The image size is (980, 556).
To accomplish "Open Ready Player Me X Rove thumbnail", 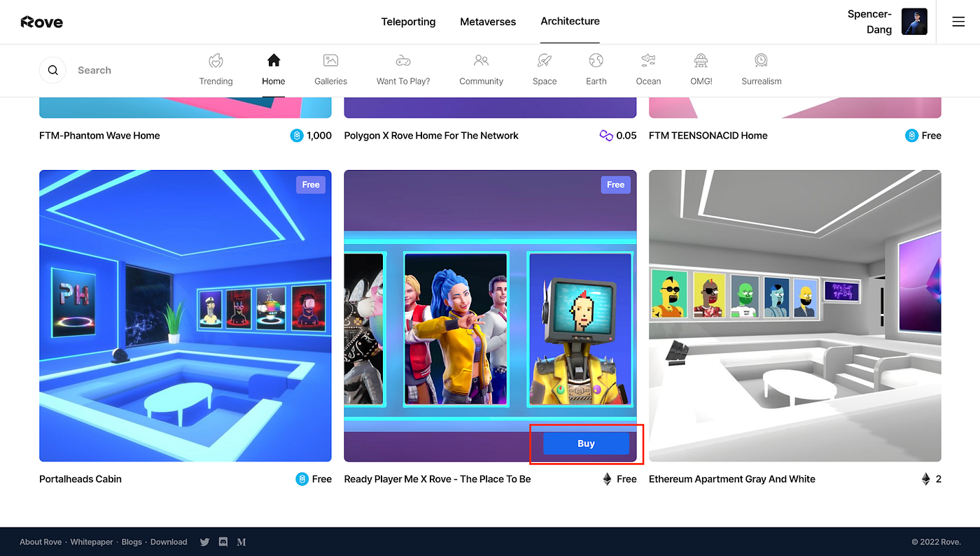I will [490, 315].
